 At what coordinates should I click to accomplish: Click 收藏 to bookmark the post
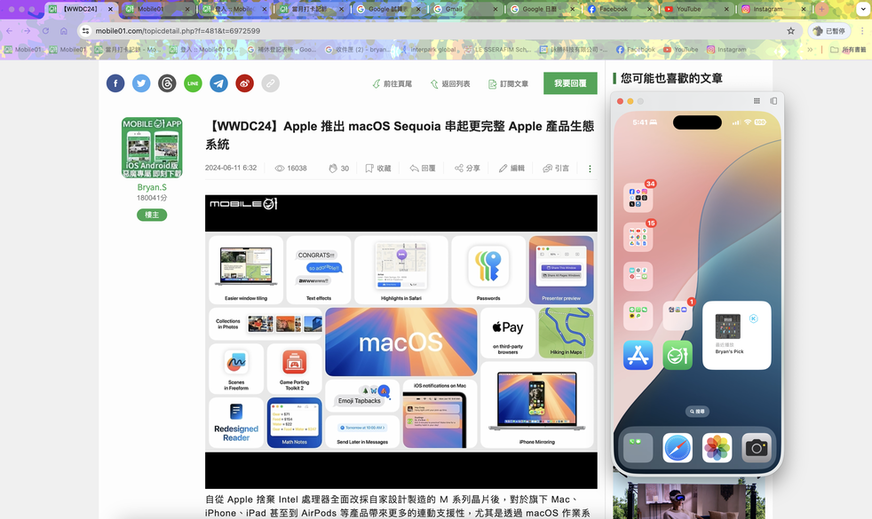click(378, 168)
